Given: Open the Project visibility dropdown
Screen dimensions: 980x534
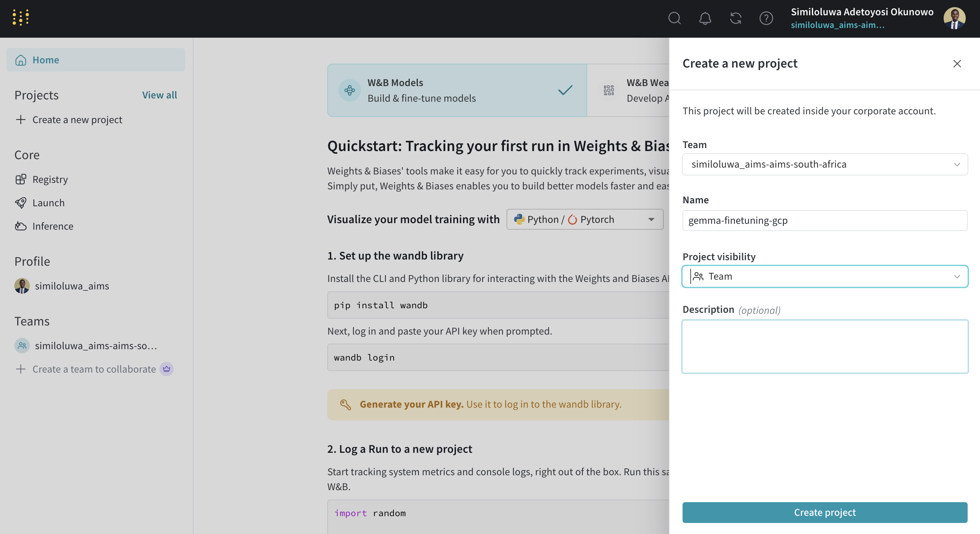Looking at the screenshot, I should pos(825,276).
